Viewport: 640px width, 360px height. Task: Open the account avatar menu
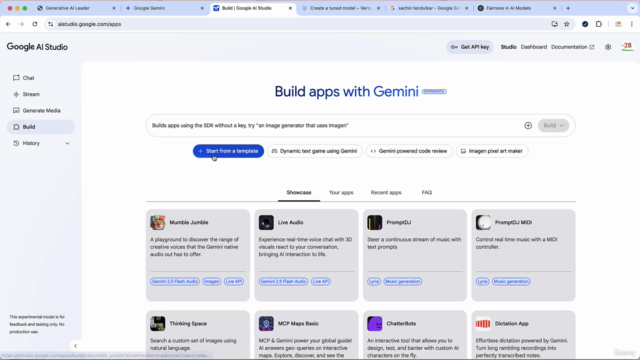tap(627, 47)
